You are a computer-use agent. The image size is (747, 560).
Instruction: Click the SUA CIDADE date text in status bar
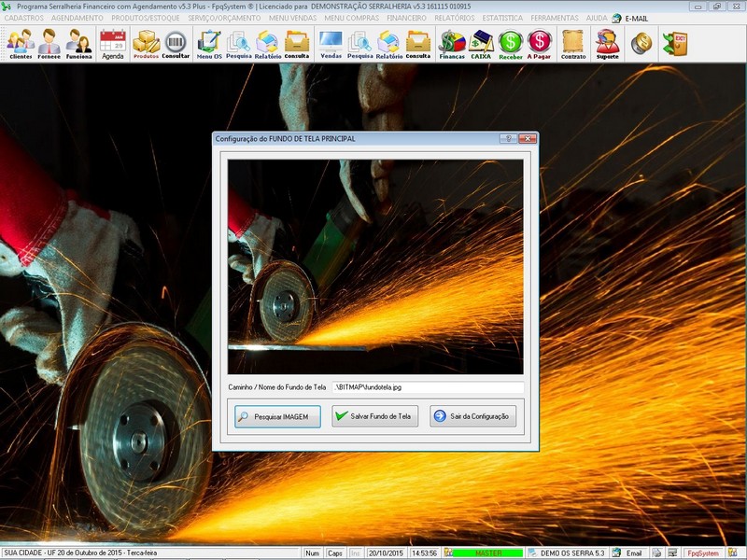click(x=80, y=553)
